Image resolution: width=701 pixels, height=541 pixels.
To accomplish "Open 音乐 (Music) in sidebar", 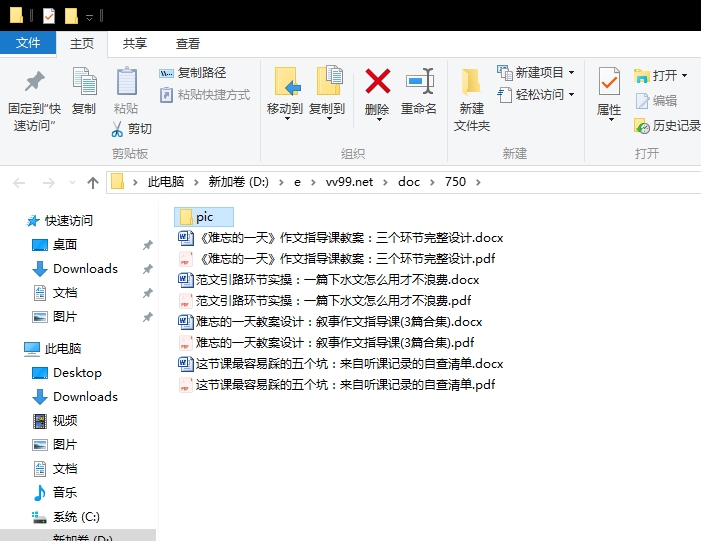I will pos(55,493).
